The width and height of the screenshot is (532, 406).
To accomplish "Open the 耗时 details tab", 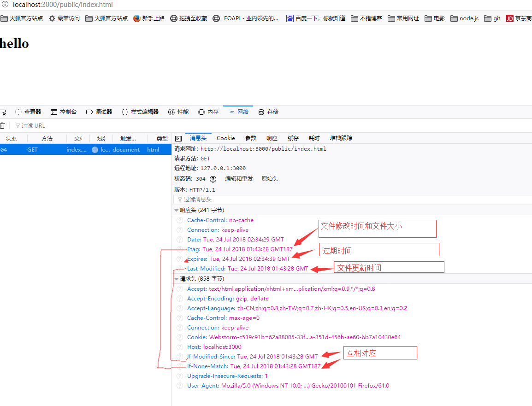I will click(314, 138).
